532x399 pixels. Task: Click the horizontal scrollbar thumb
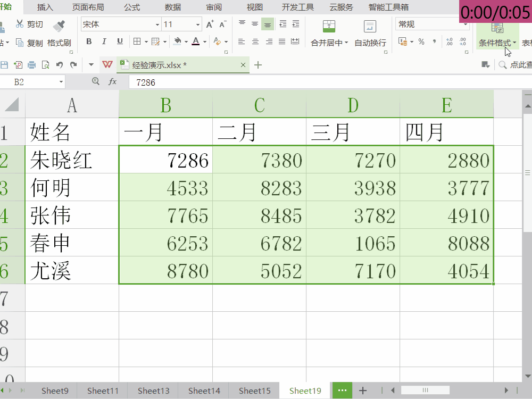point(425,390)
